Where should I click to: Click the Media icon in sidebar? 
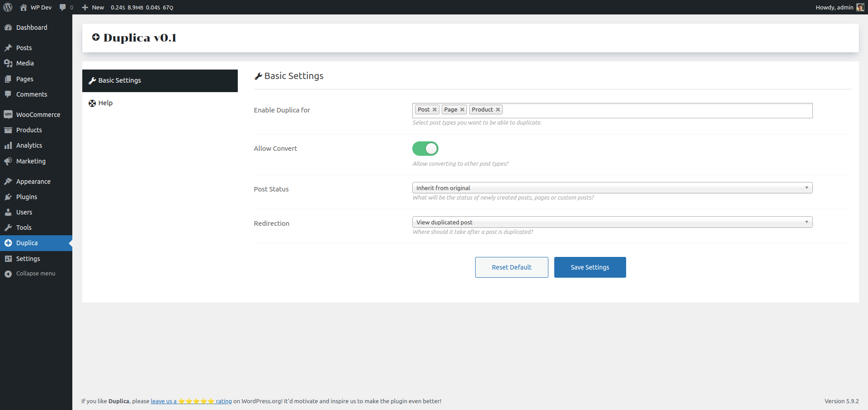pyautogui.click(x=8, y=63)
